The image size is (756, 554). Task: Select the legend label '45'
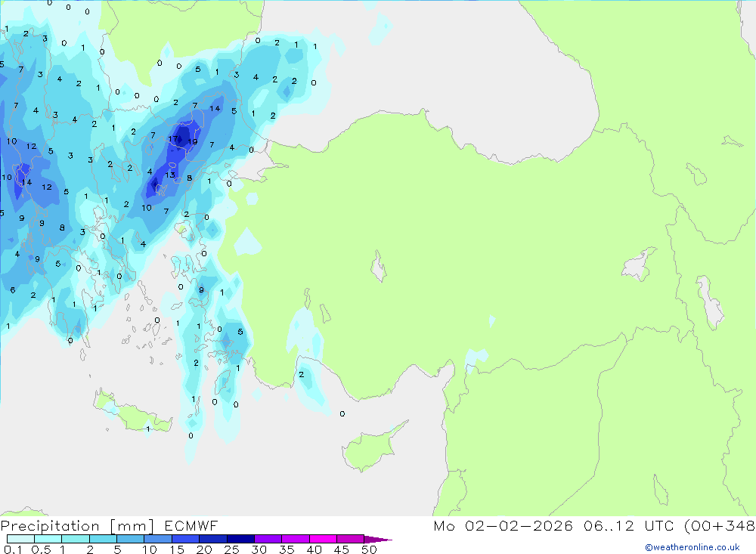coord(342,549)
